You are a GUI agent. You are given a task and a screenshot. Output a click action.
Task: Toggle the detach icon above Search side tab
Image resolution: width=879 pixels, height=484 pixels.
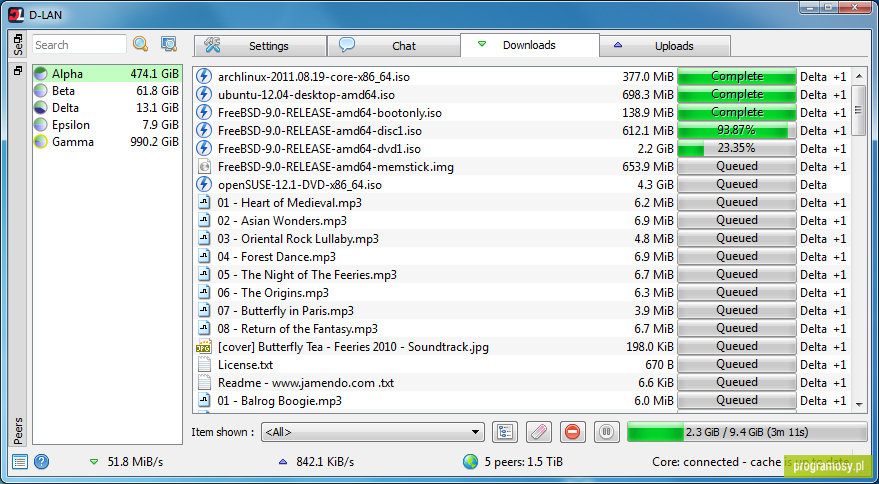[18, 38]
